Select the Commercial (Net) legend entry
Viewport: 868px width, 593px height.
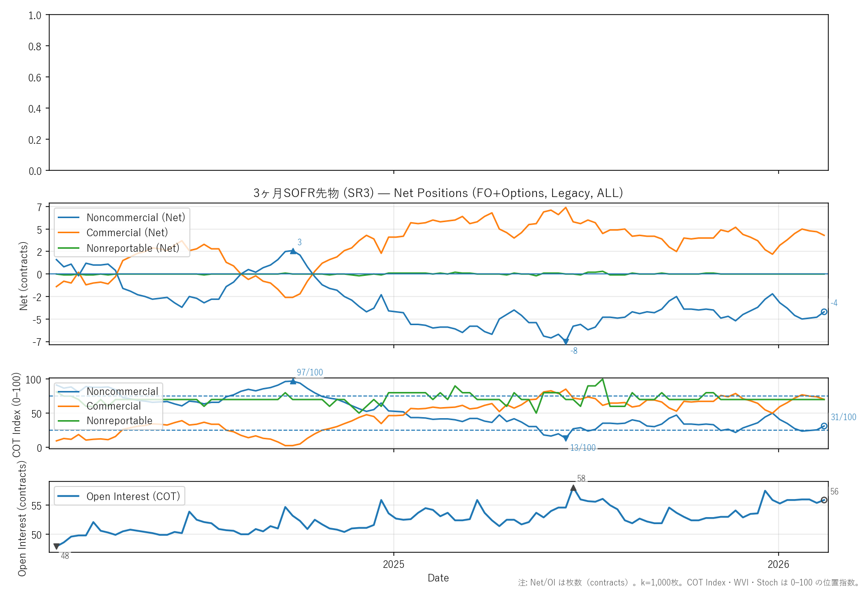coord(127,233)
